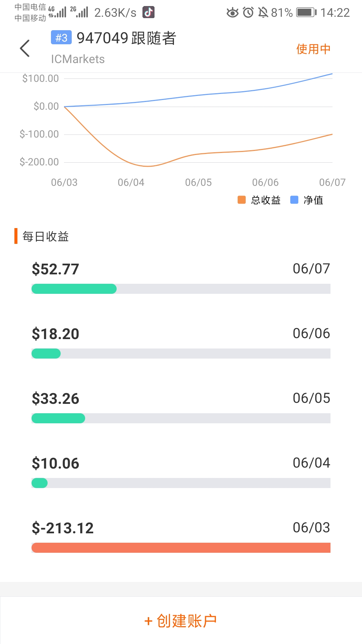
Task: Toggle the blue 净值 legend swatch
Action: [x=294, y=200]
